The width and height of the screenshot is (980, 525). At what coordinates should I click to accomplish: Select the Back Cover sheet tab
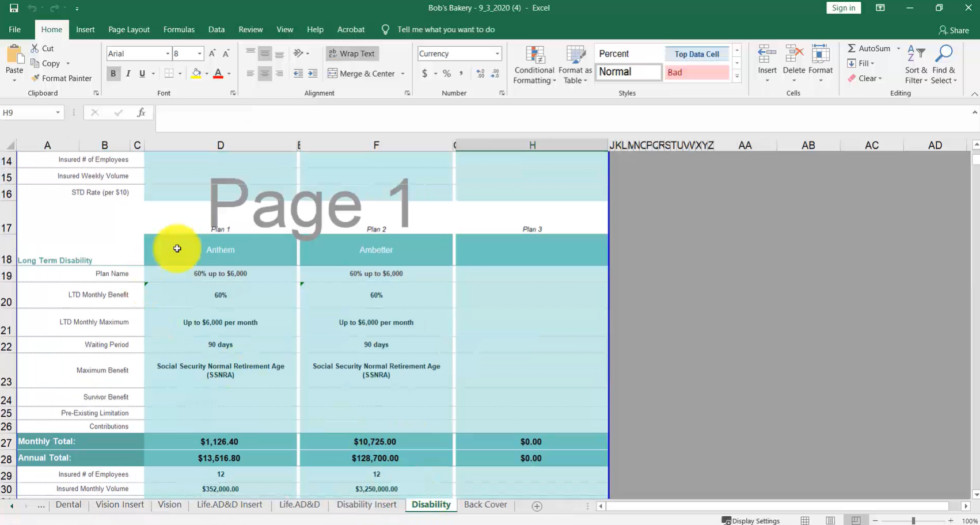(x=485, y=505)
